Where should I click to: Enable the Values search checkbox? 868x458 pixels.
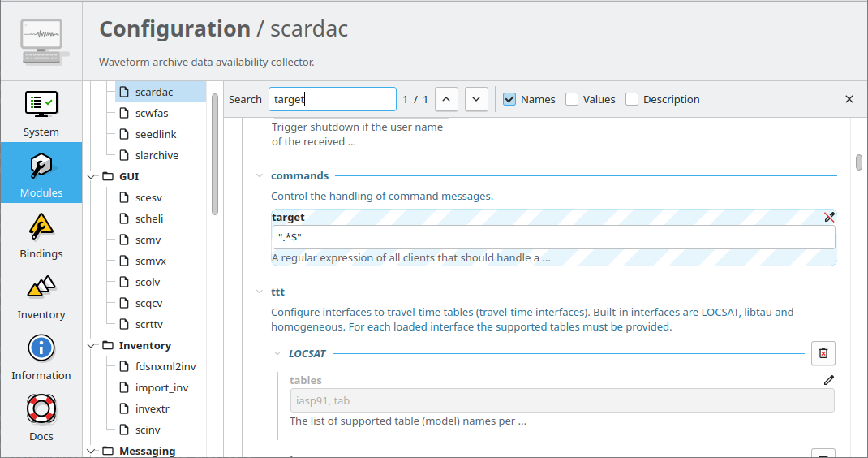[x=572, y=99]
